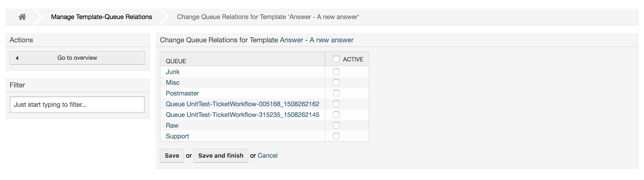Focus the filter text field
This screenshot has height=180, width=644.
pos(77,105)
